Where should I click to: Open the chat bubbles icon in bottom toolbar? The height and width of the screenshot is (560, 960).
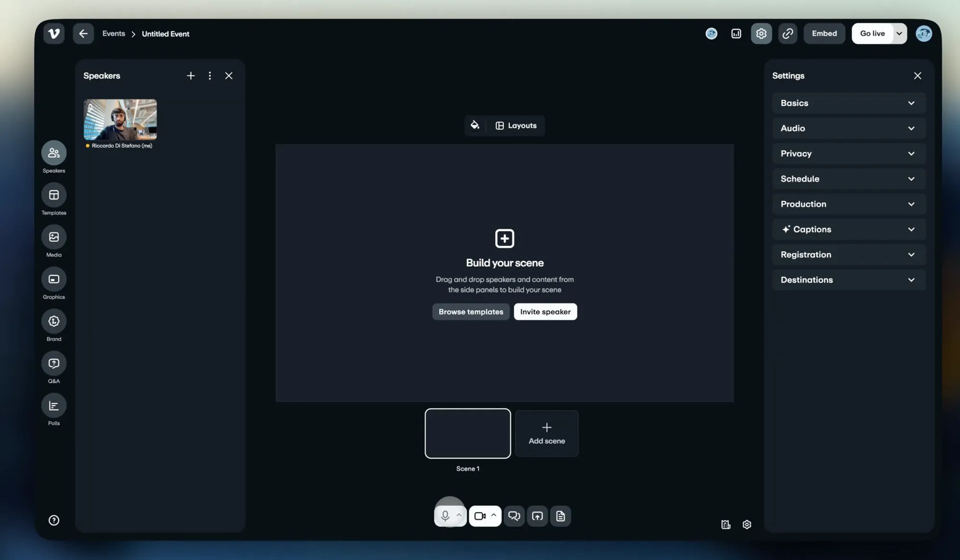coord(514,516)
